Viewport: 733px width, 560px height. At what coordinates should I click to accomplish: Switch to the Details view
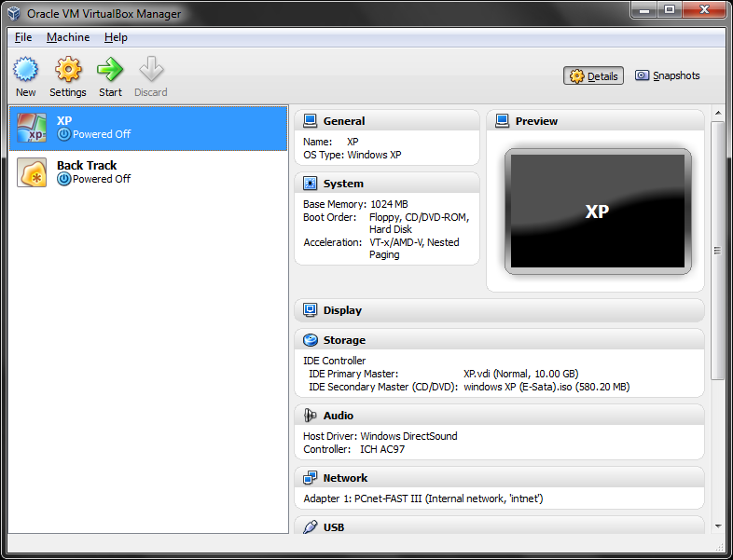pyautogui.click(x=593, y=75)
